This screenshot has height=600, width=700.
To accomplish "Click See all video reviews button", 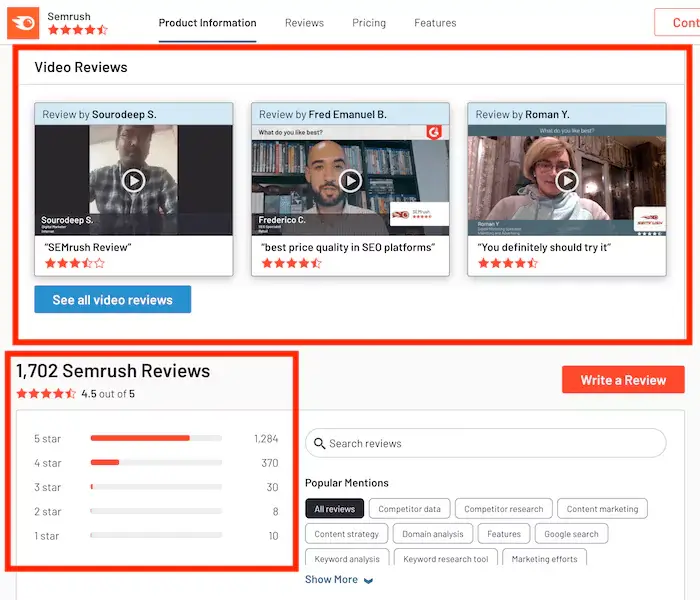I will [x=112, y=300].
